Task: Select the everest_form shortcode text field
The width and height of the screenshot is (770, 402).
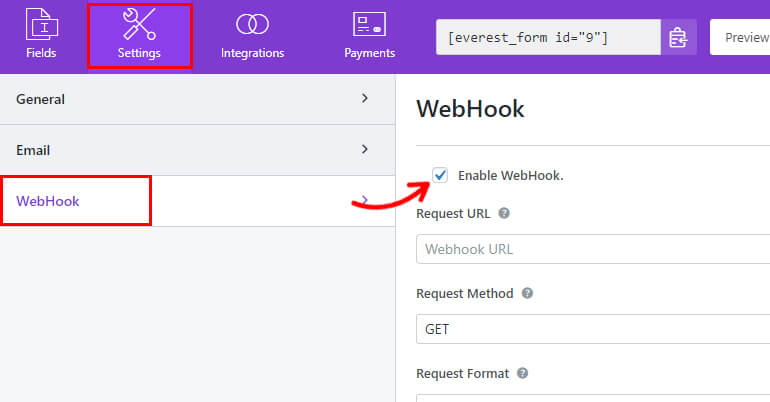Action: pyautogui.click(x=548, y=37)
